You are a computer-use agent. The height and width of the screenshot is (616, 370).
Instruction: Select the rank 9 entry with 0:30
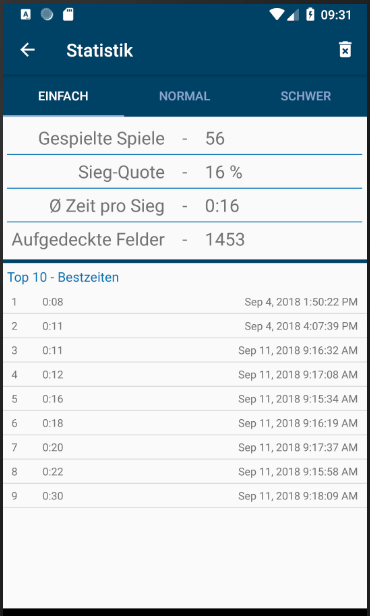[185, 496]
